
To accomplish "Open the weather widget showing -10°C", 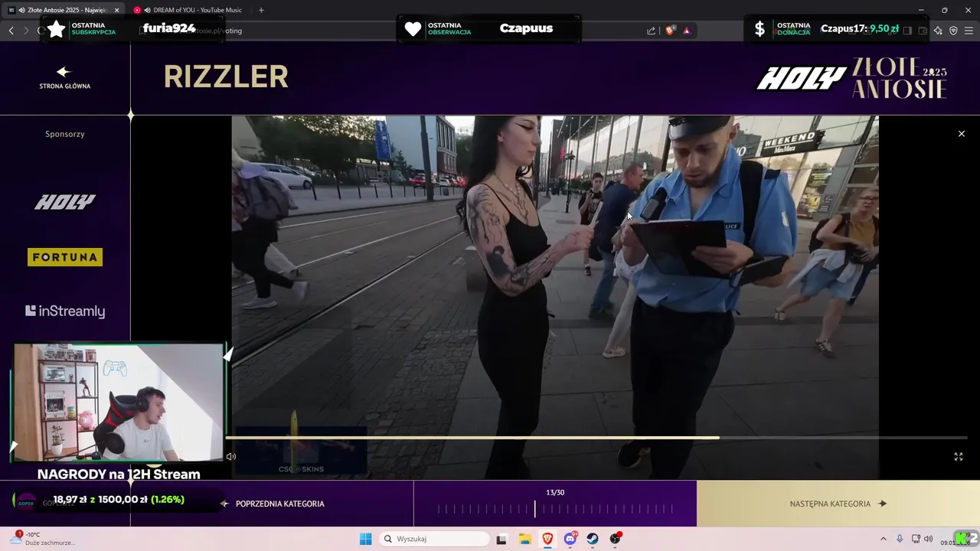I will click(42, 539).
